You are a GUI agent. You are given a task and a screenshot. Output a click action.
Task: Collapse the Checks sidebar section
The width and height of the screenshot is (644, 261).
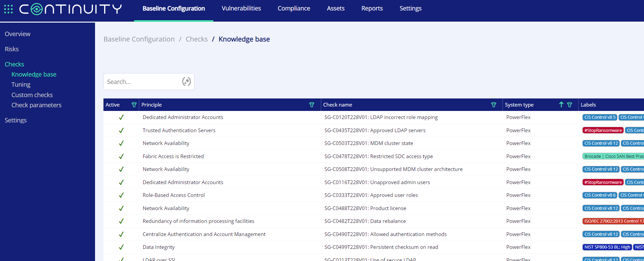pyautogui.click(x=14, y=64)
